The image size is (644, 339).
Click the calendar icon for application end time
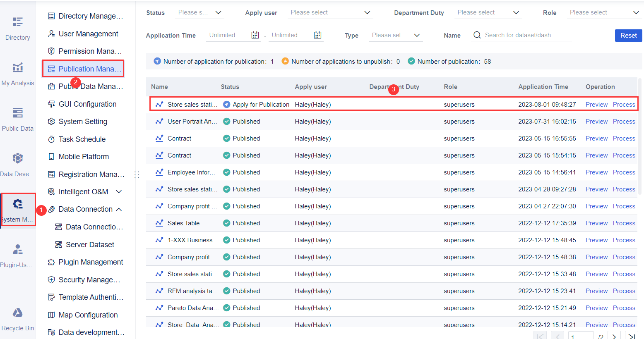(x=317, y=35)
